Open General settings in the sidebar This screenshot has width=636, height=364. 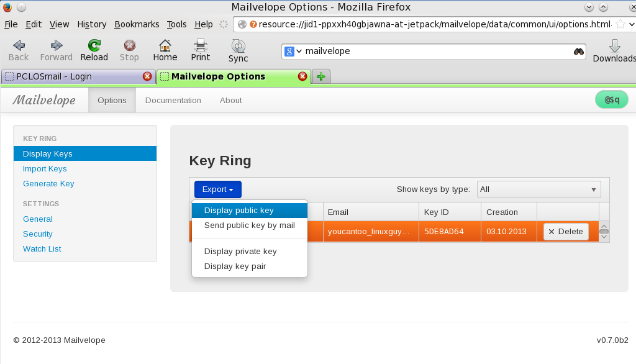[38, 219]
